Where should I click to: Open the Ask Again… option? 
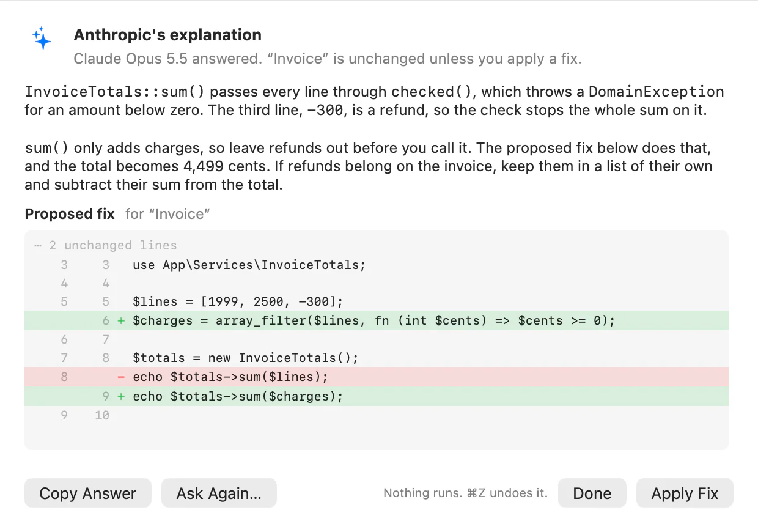219,493
